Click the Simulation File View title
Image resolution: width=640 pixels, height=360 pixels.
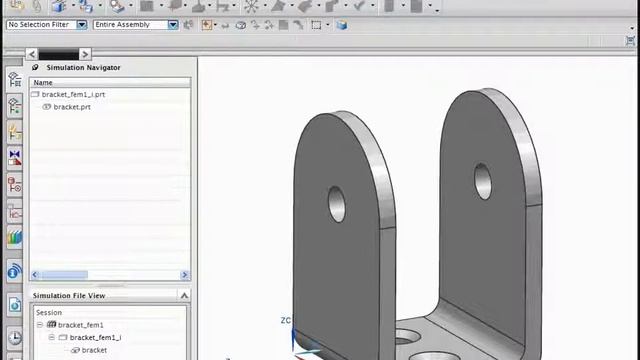[x=69, y=296]
